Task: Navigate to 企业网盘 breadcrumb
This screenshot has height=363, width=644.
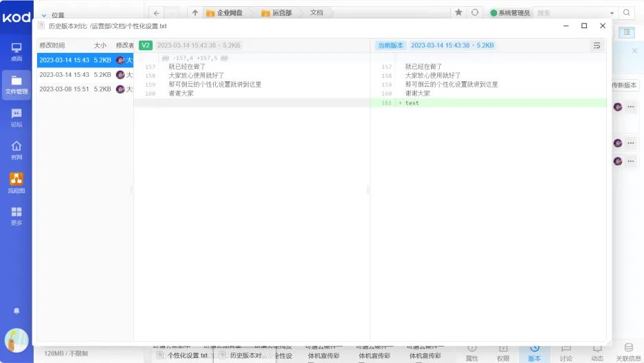Action: 225,13
